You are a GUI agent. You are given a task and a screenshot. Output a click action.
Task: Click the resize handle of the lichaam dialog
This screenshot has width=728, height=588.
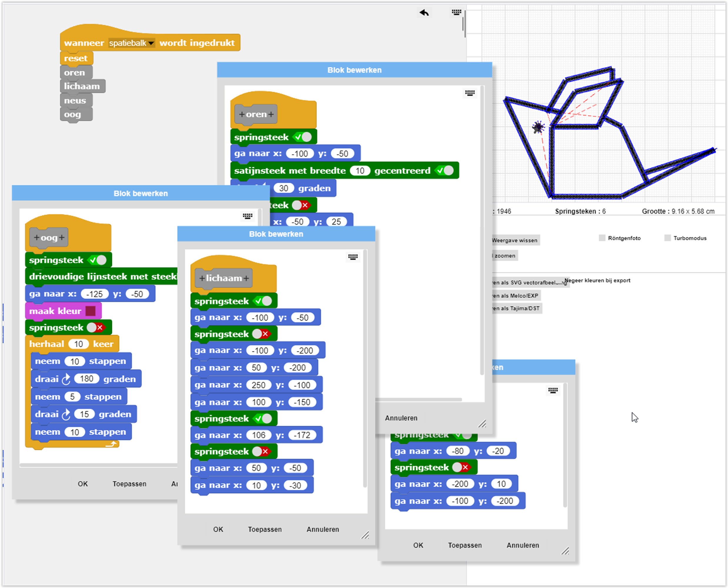(x=365, y=535)
